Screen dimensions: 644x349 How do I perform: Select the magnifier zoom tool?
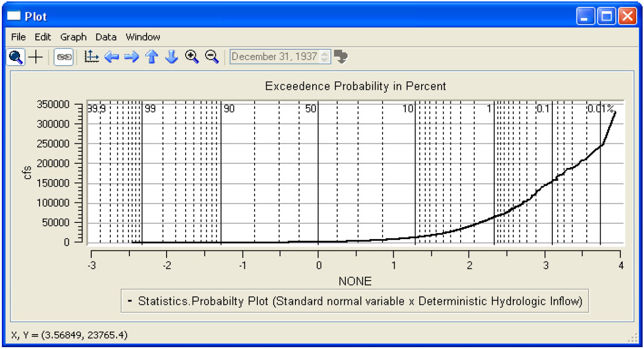(15, 57)
